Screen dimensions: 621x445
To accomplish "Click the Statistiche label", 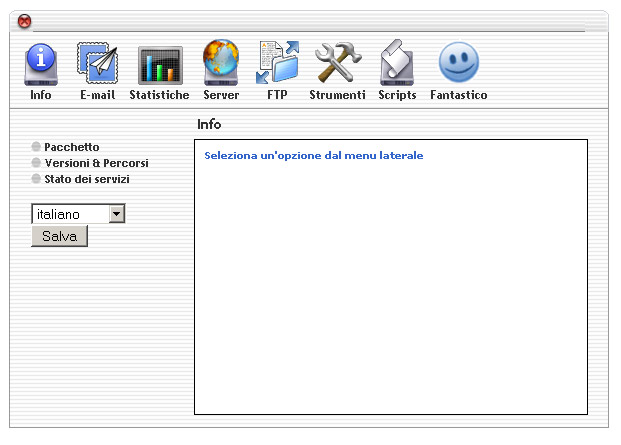I will pyautogui.click(x=159, y=95).
